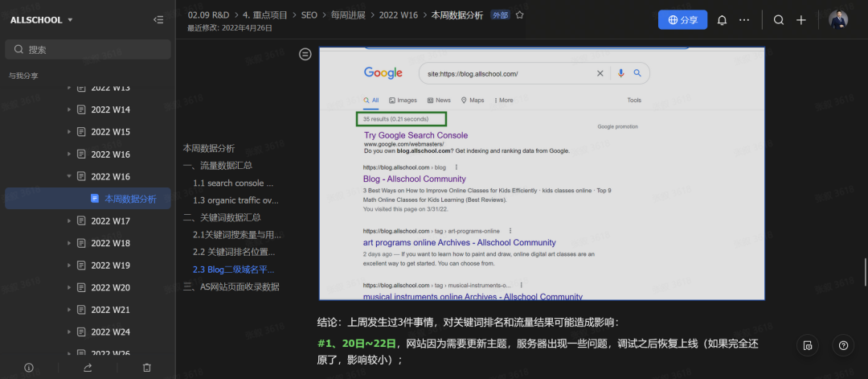Collapse the left sidebar panel

tap(158, 19)
